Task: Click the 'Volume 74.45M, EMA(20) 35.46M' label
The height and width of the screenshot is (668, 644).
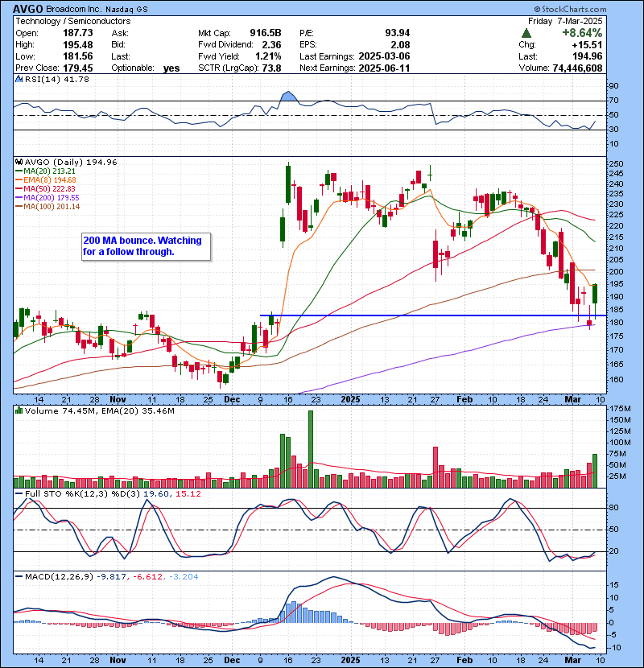Action: [99, 411]
